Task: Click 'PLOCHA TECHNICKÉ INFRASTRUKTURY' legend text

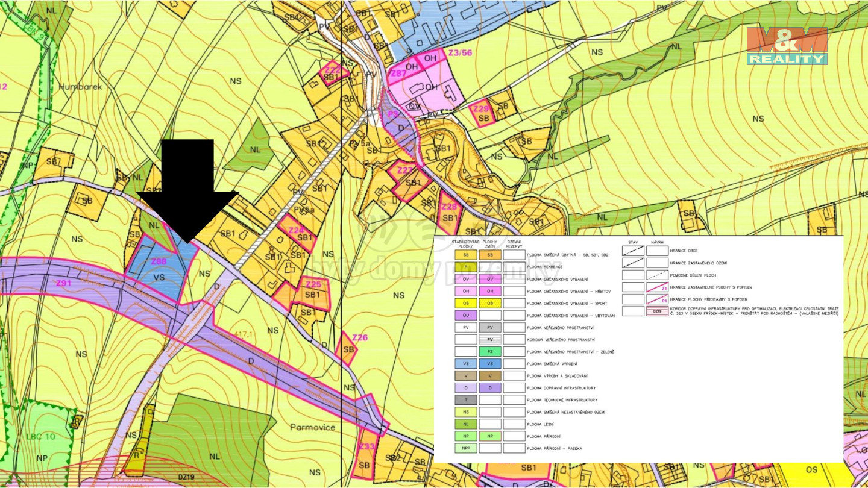Action: (562, 399)
